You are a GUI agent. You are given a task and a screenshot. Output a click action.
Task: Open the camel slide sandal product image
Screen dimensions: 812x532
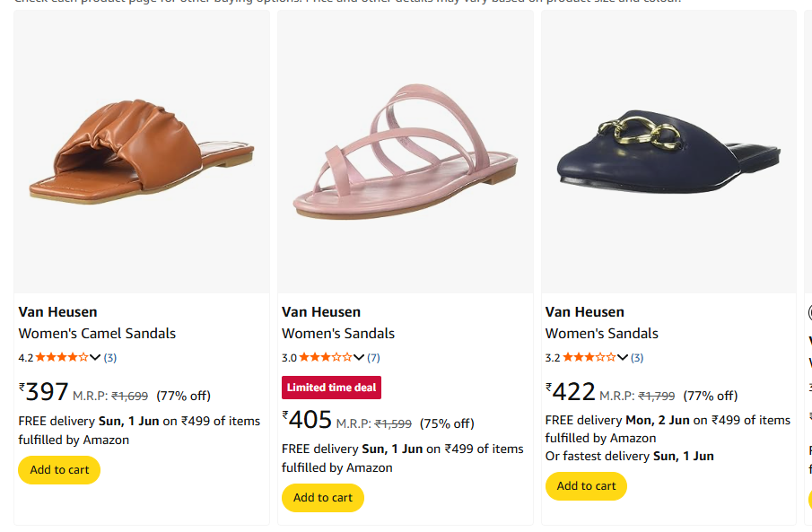tap(142, 152)
